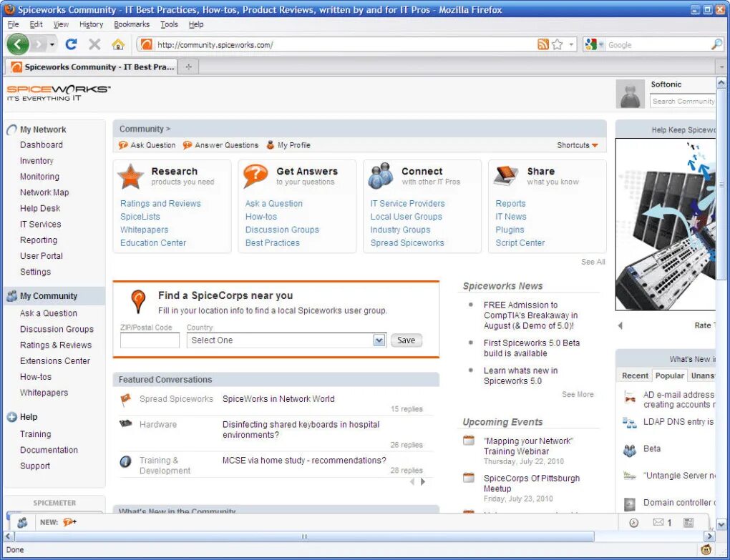This screenshot has height=560, width=730.
Task: Open the File menu
Action: click(x=13, y=24)
